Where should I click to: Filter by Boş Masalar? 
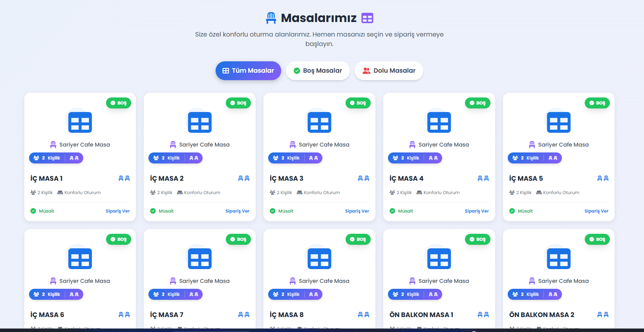coord(318,71)
